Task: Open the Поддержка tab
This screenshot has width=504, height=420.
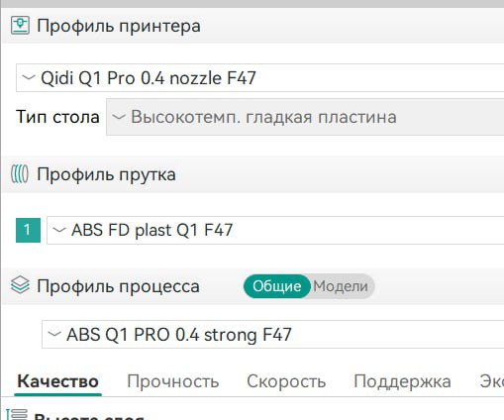Action: (x=402, y=381)
